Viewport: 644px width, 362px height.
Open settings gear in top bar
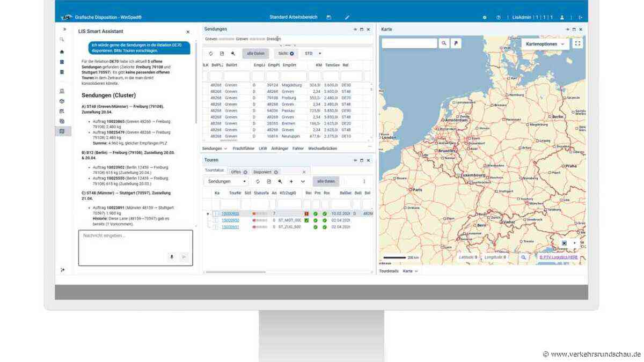coord(485,17)
